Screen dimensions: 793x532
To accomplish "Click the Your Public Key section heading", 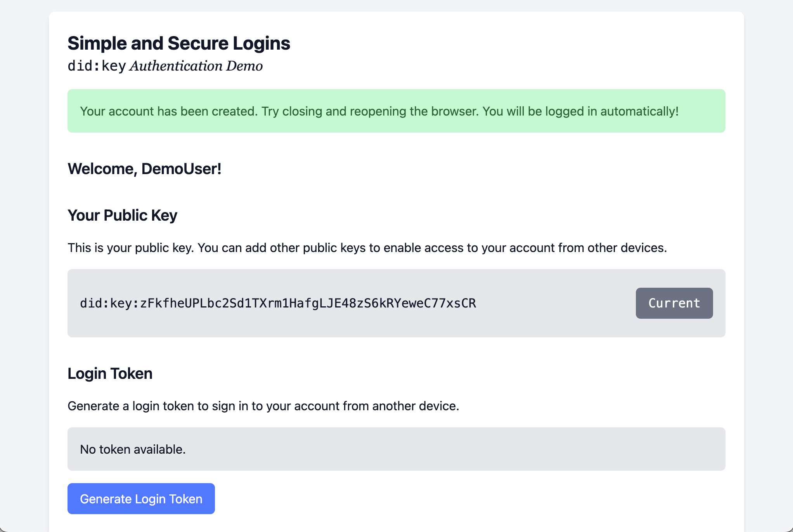I will click(122, 215).
